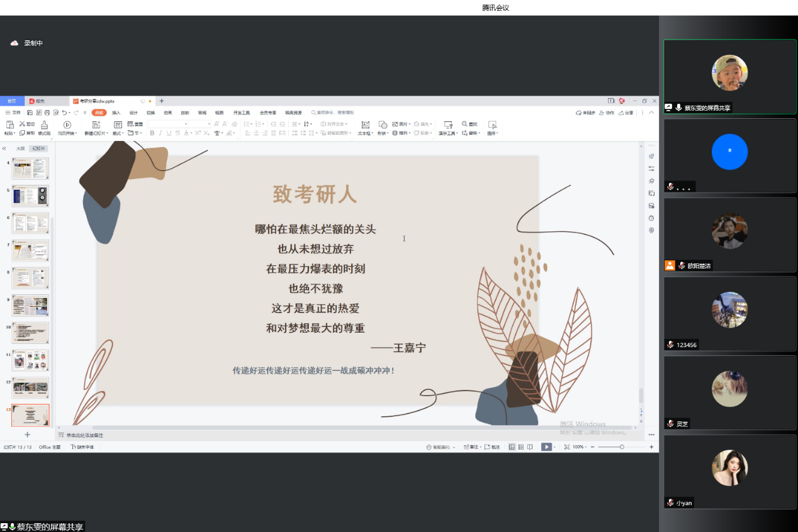
Task: Expand the new slide (新建幻灯片) dropdown
Action: pyautogui.click(x=107, y=133)
